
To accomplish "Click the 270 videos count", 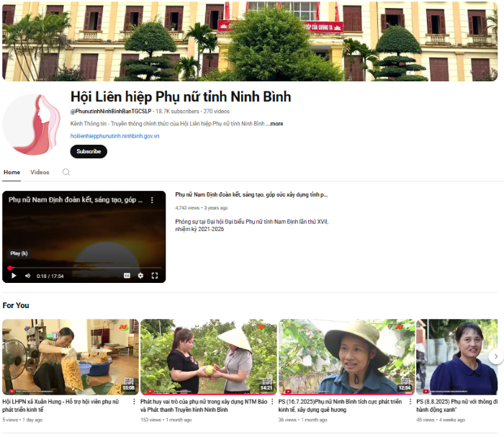I will coord(216,111).
